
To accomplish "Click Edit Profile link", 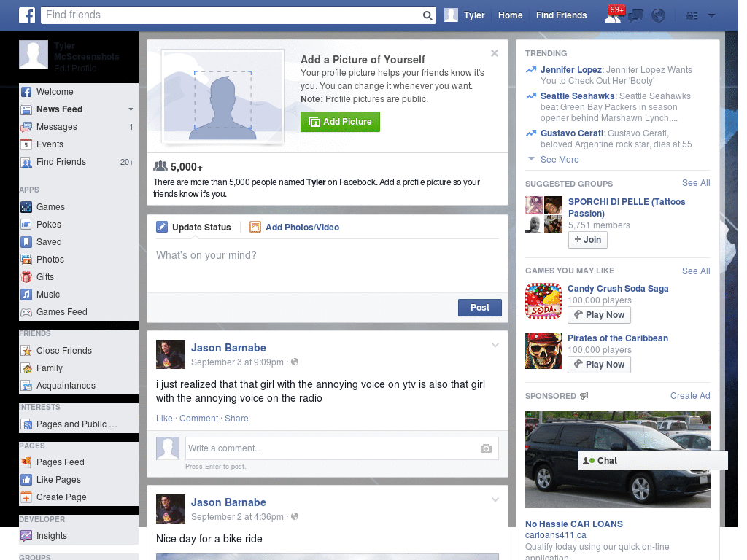I will (75, 69).
